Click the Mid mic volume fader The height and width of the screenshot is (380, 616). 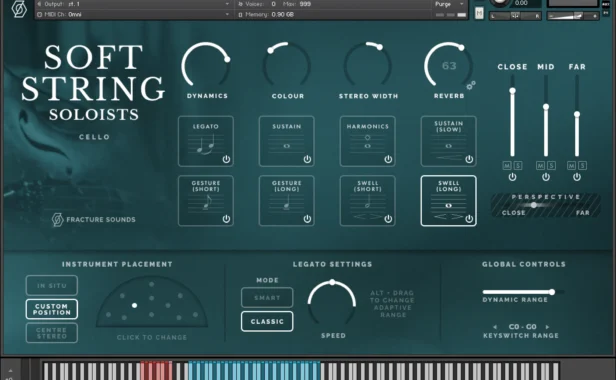(x=546, y=116)
